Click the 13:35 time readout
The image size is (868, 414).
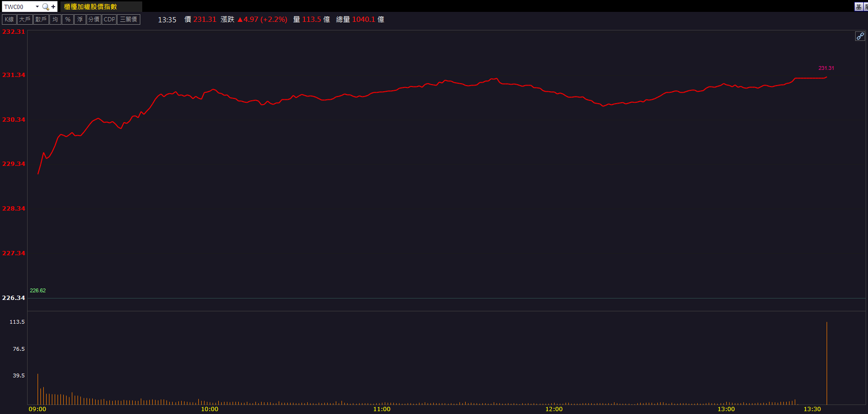point(167,19)
